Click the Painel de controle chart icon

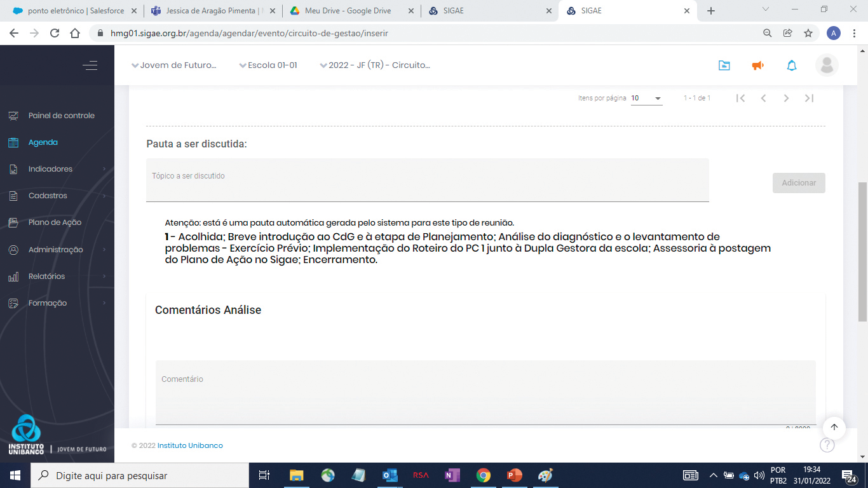[x=13, y=116]
